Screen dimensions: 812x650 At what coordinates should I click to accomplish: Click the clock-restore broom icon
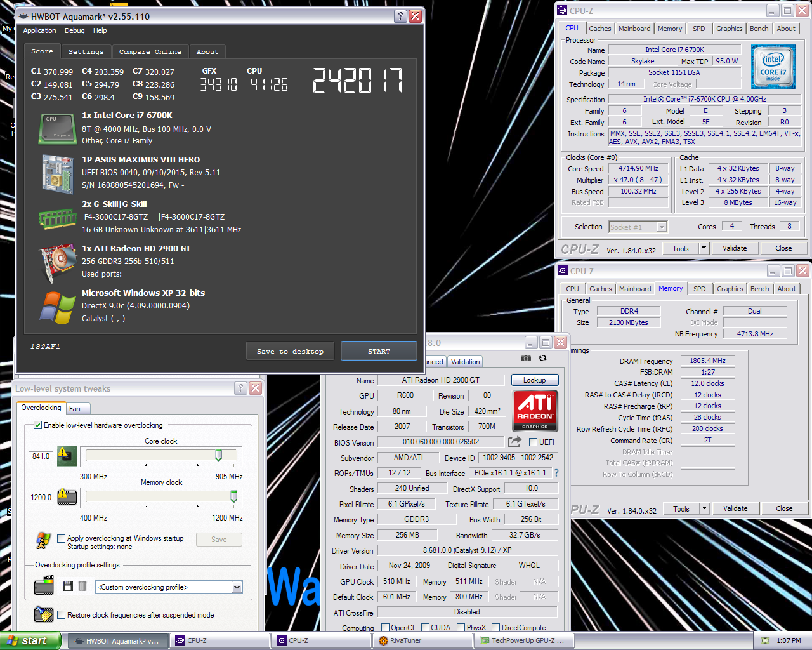click(44, 614)
